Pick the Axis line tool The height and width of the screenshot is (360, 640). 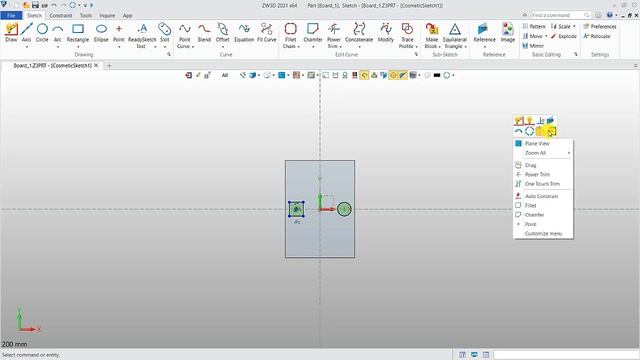click(27, 33)
